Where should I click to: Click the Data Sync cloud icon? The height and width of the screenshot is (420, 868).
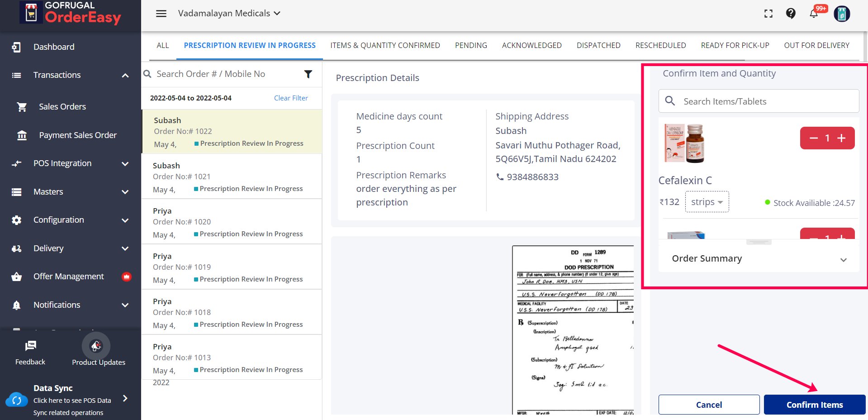(x=17, y=401)
